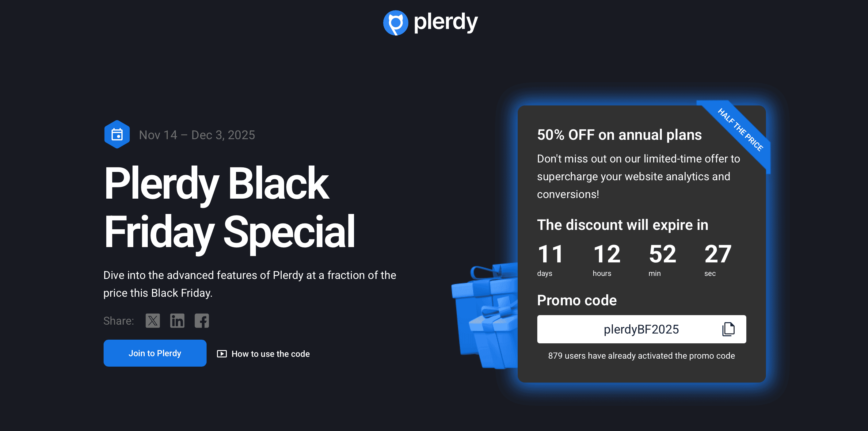The height and width of the screenshot is (431, 868).
Task: Open the video play icon beside the code link
Action: click(x=222, y=354)
